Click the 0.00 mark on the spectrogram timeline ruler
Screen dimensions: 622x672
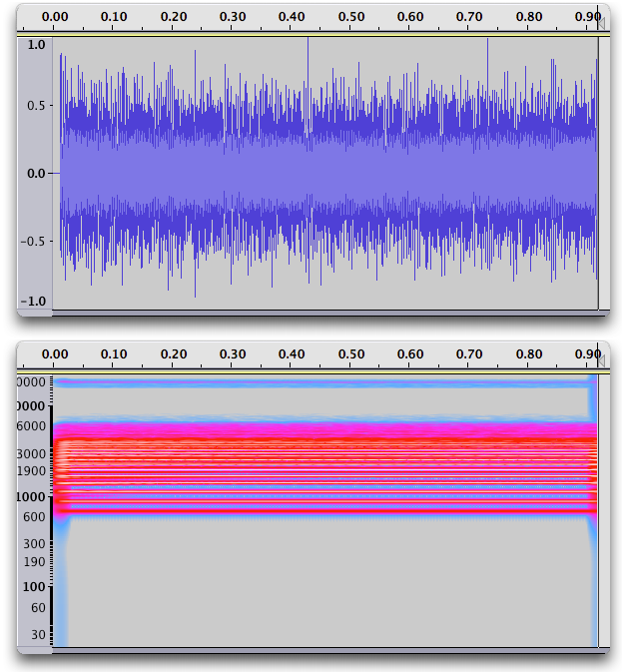[56, 353]
